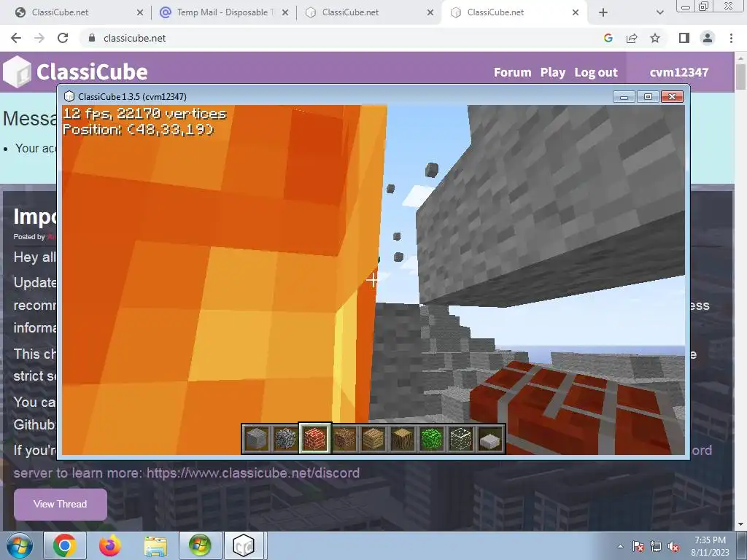Click the ClassiCube game window title icon
This screenshot has width=747, height=560.
69,97
